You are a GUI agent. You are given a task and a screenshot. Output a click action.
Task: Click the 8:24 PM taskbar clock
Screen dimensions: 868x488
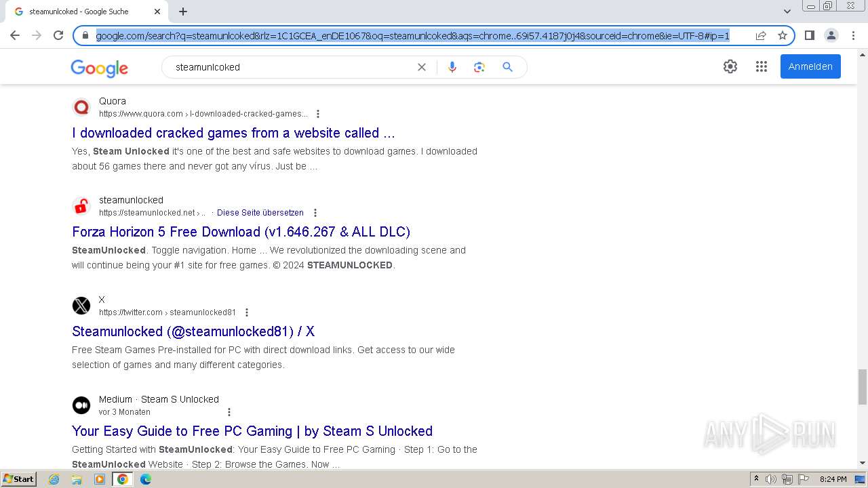click(833, 479)
